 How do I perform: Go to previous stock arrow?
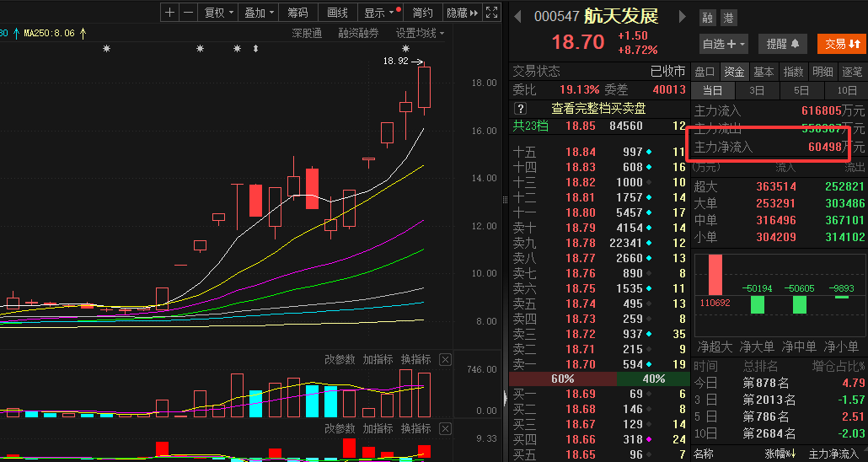518,17
